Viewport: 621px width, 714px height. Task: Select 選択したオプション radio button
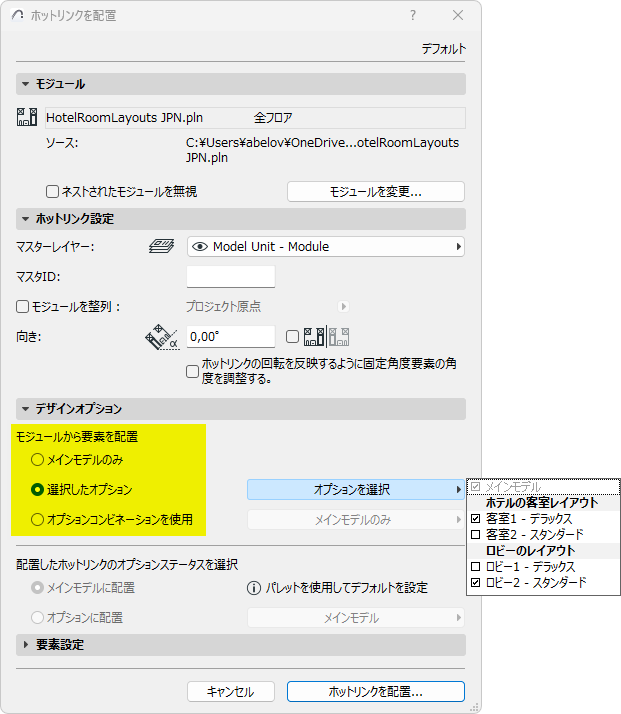37,490
